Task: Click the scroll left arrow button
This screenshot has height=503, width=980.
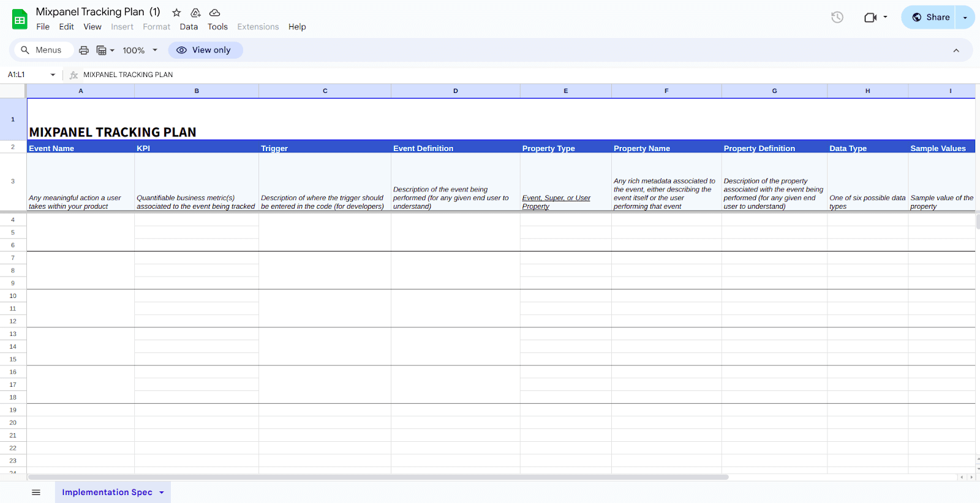Action: [962, 477]
